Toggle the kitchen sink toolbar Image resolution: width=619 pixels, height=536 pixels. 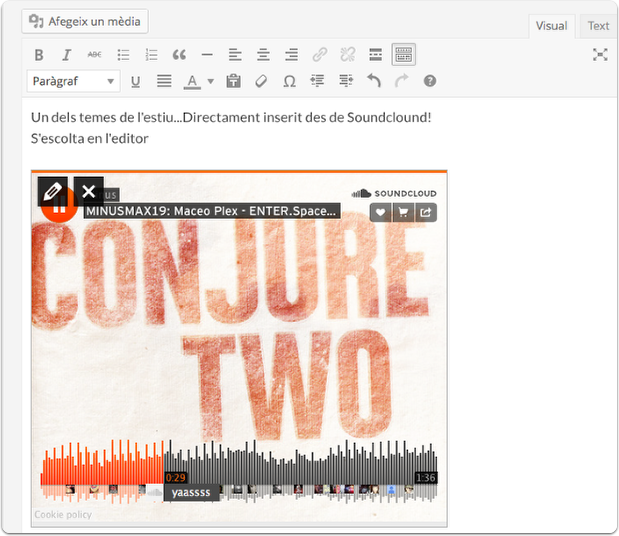point(403,54)
